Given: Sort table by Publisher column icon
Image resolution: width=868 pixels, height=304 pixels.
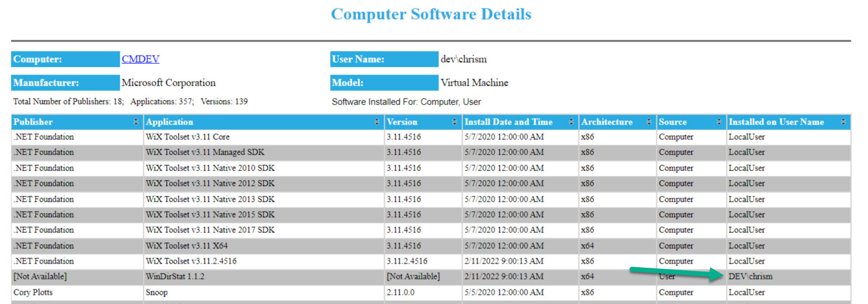Looking at the screenshot, I should [136, 122].
